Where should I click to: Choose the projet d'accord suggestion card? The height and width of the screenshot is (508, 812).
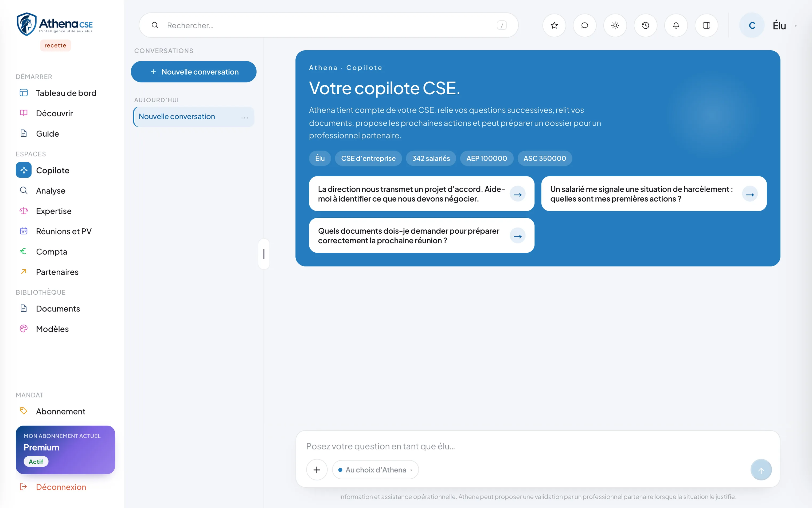(x=421, y=194)
